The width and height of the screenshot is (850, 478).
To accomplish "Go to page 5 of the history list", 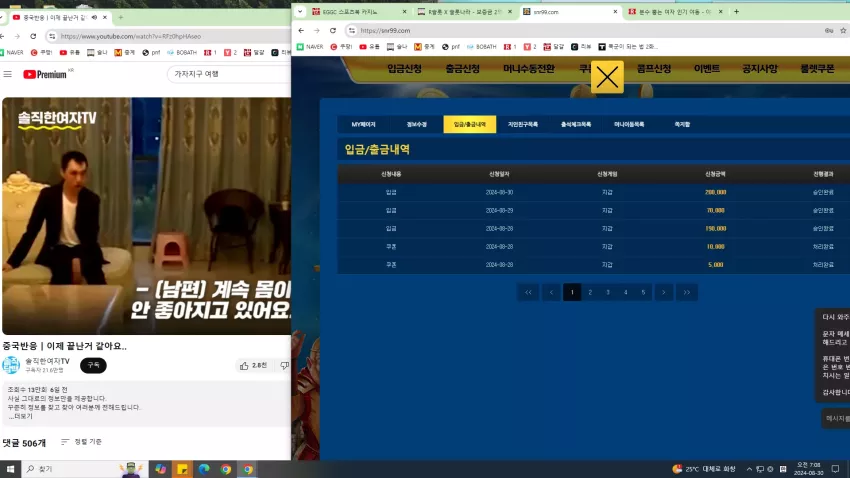I will point(643,293).
